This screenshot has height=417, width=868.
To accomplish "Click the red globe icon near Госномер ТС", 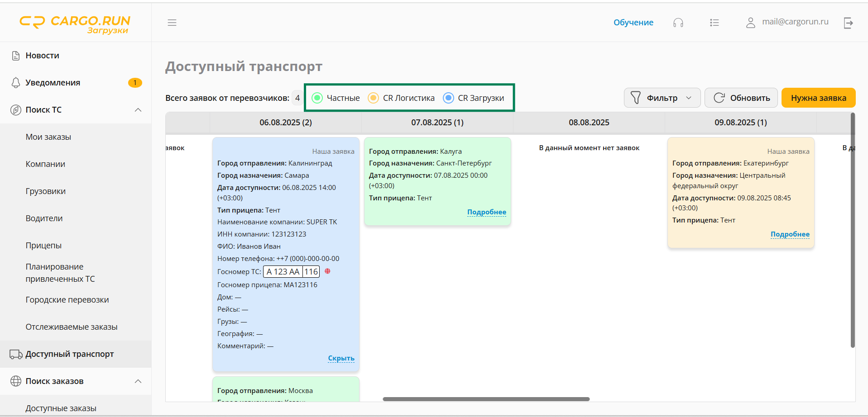I will pos(327,271).
